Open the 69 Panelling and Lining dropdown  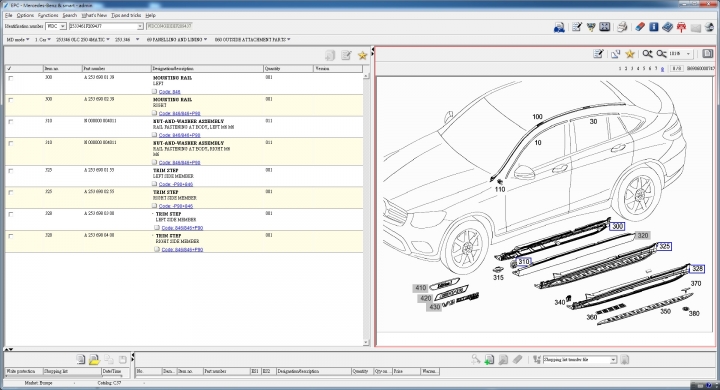click(177, 40)
